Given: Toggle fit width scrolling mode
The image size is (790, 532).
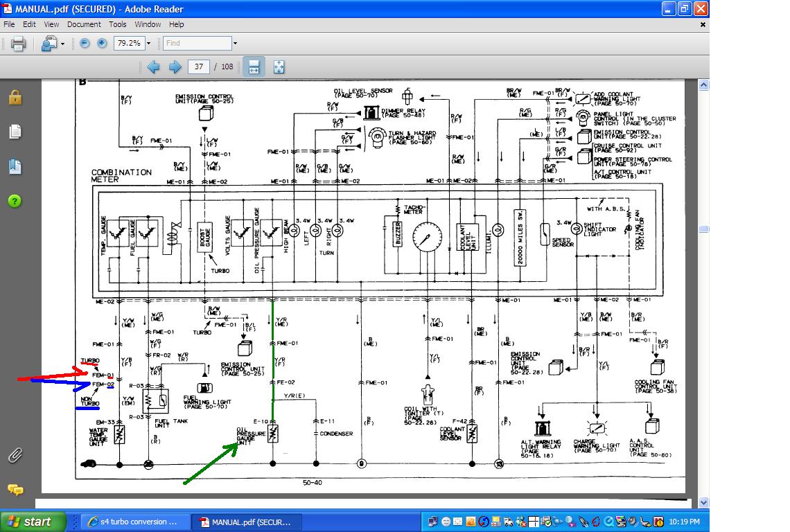Looking at the screenshot, I should (254, 67).
